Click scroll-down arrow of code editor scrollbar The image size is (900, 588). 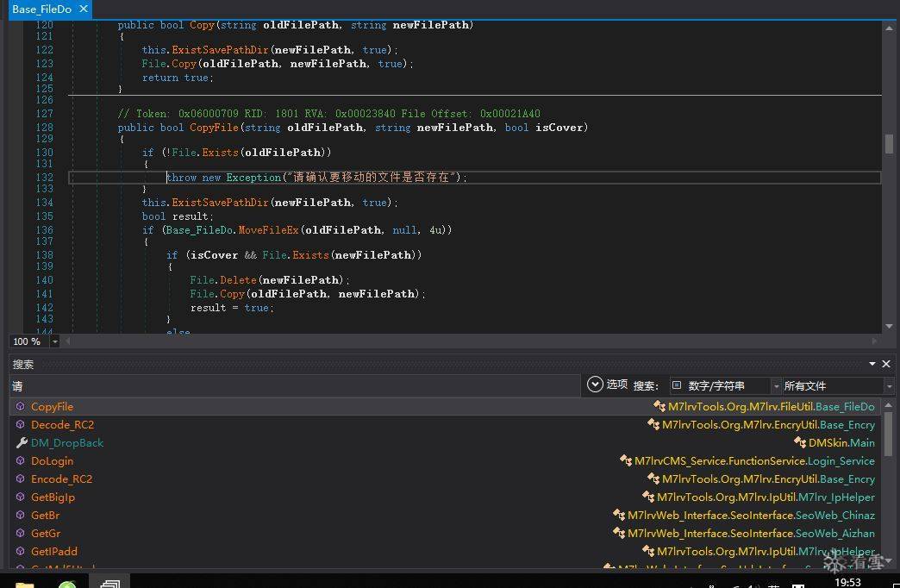click(x=889, y=326)
